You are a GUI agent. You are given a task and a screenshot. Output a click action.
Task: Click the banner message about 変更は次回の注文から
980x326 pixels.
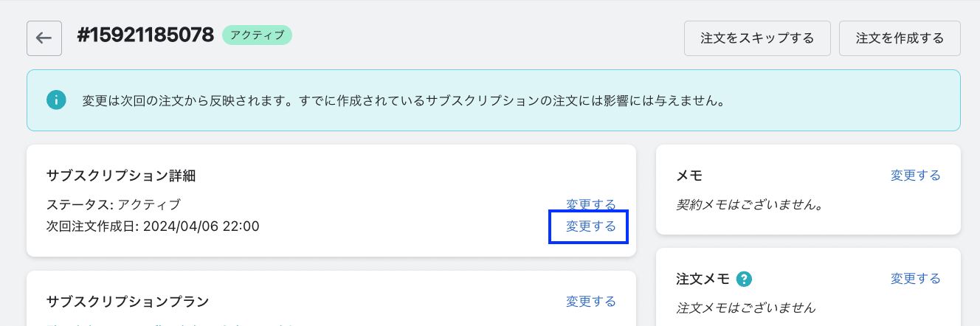403,100
